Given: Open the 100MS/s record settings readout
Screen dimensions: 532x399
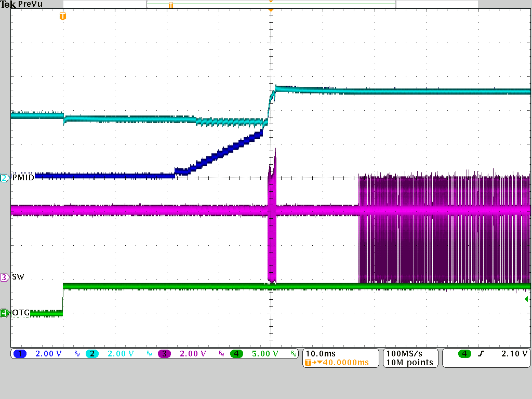Looking at the screenshot, I should (x=404, y=353).
